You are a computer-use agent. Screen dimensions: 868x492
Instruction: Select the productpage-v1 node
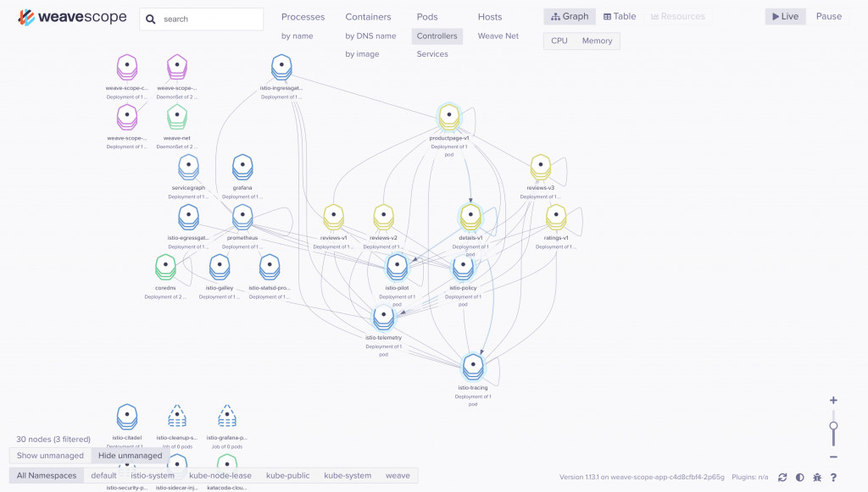coord(449,117)
